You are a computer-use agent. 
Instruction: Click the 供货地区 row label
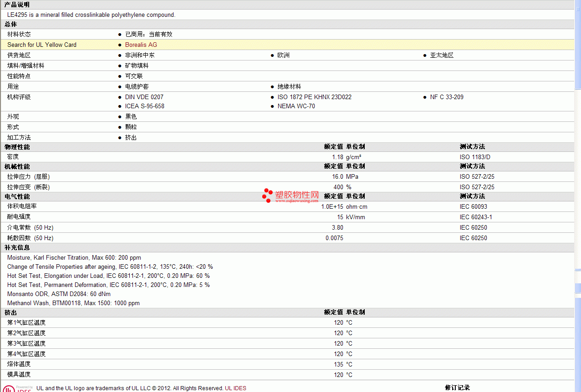coord(19,55)
